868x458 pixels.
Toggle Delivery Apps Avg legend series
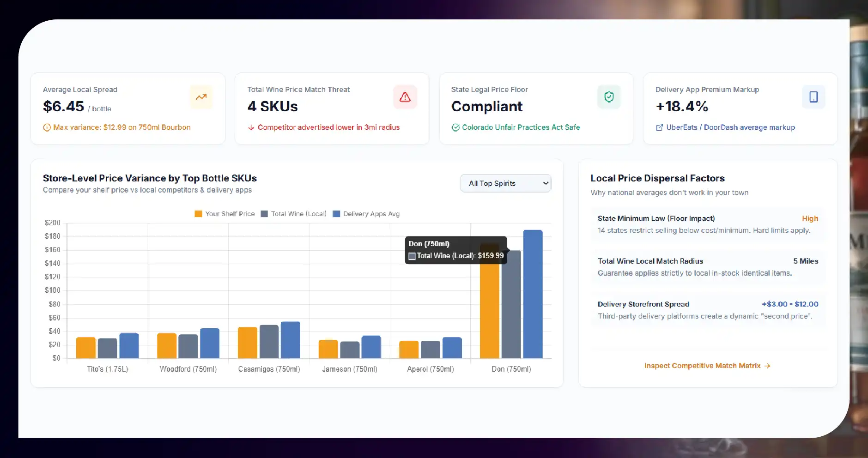pyautogui.click(x=366, y=214)
